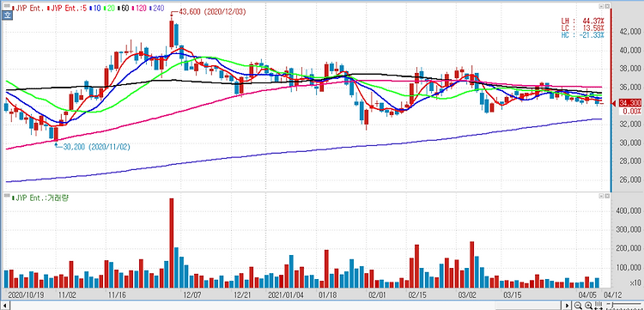Click the 28,000 price axis label
Viewport: 644px width, 310px height.
click(x=629, y=161)
